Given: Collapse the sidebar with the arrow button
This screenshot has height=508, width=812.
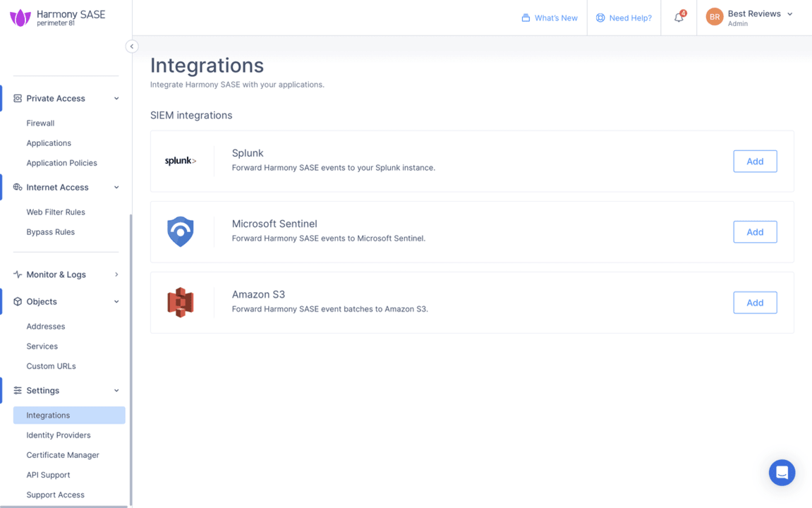Looking at the screenshot, I should 131,46.
